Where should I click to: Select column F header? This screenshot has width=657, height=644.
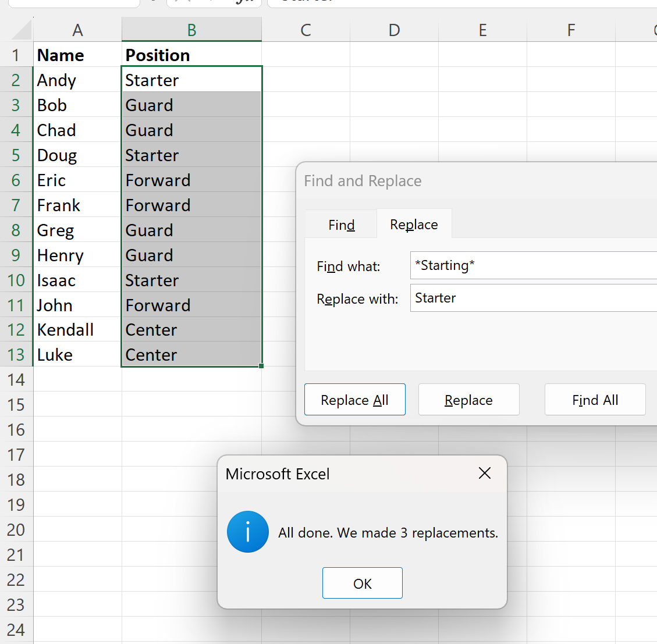pos(571,30)
